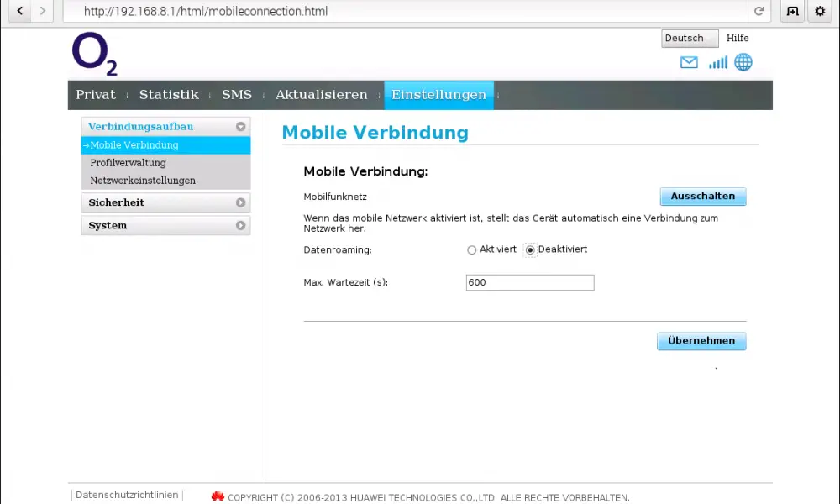Screen dimensions: 840x504
Task: Click the O2 logo
Action: [94, 54]
